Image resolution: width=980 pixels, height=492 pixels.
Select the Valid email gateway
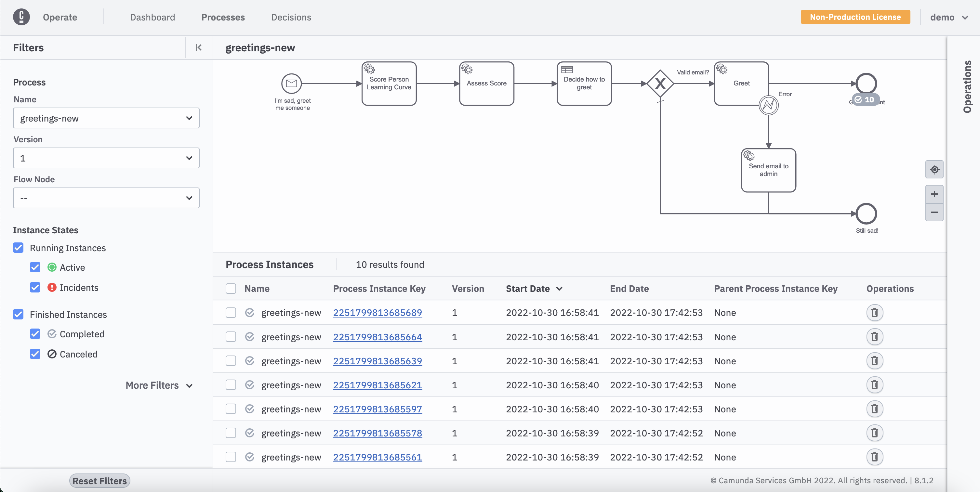[x=660, y=83]
